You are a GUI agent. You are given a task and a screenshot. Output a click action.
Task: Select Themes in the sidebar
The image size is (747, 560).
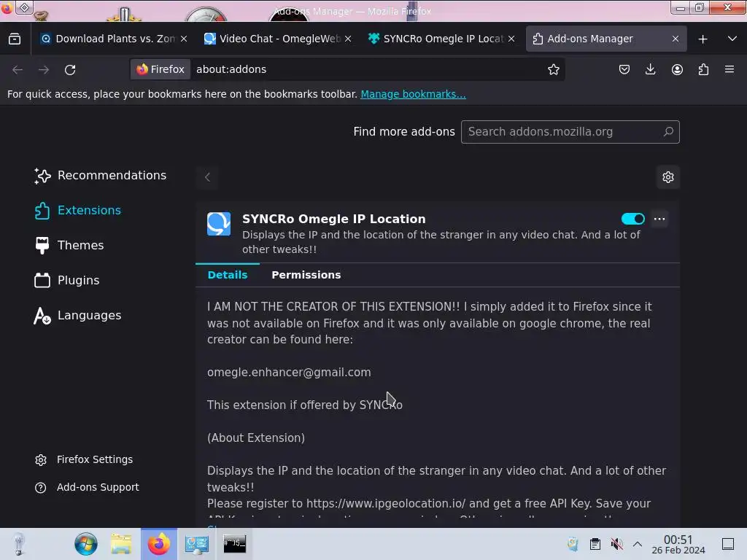coord(69,245)
